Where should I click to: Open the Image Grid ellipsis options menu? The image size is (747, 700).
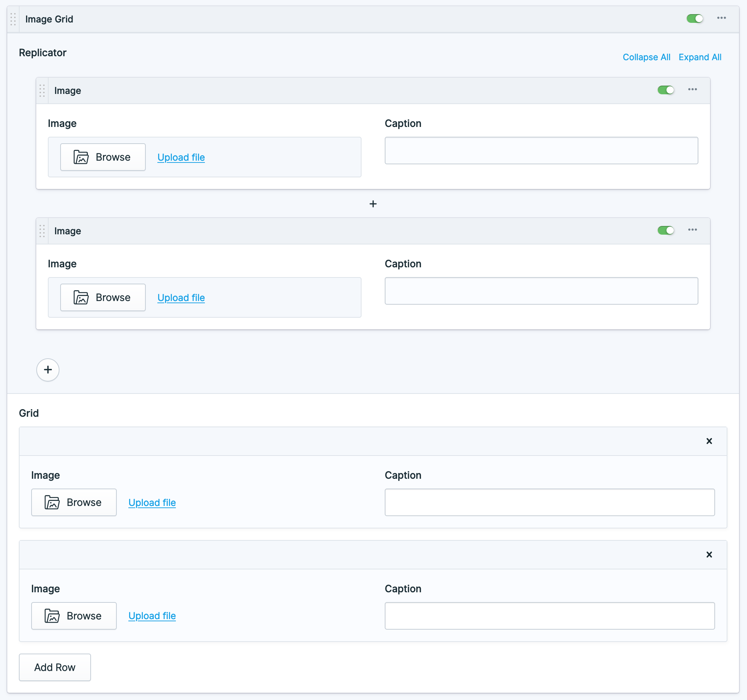click(722, 18)
